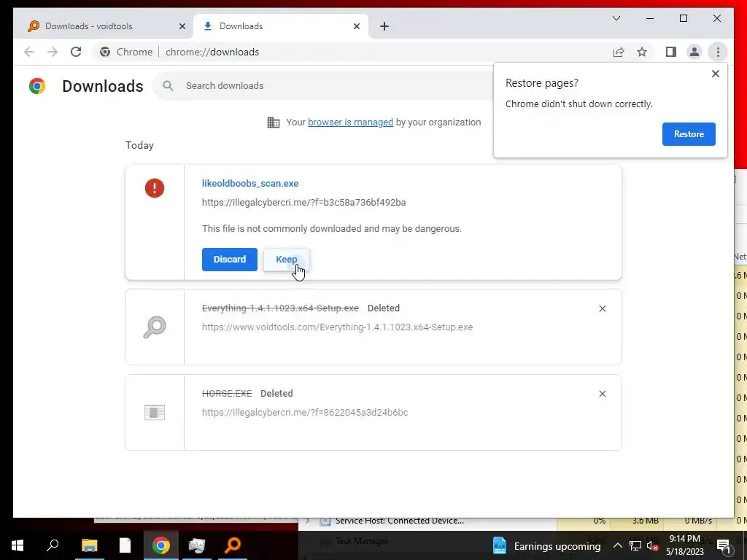Open the Windows Start menu

pos(18,545)
